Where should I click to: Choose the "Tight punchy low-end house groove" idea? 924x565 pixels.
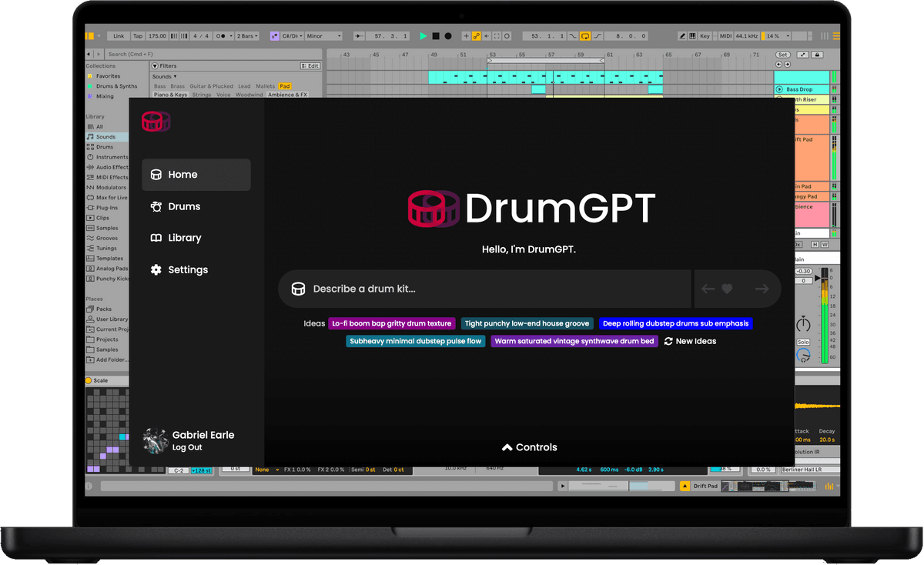click(x=527, y=323)
